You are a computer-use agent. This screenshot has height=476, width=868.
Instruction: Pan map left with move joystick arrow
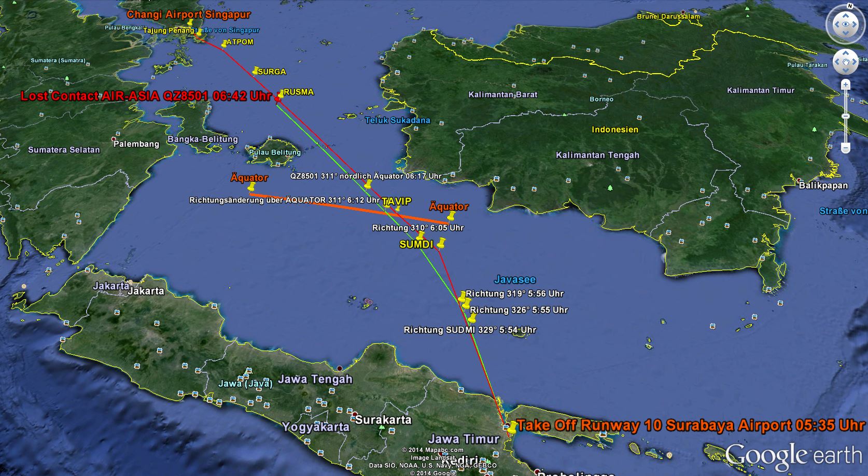coord(836,62)
